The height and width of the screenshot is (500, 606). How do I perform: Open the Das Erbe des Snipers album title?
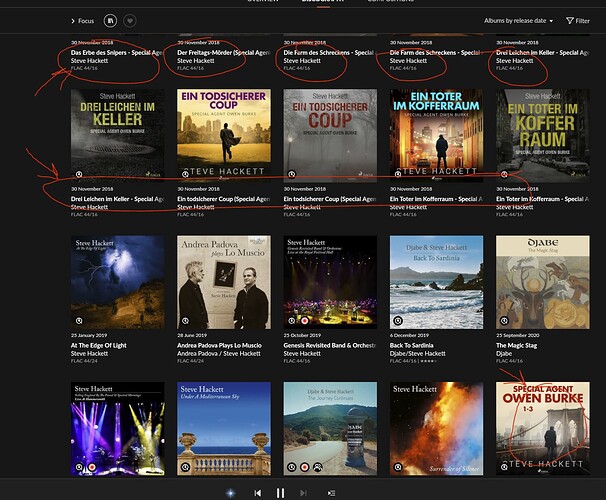(x=117, y=53)
